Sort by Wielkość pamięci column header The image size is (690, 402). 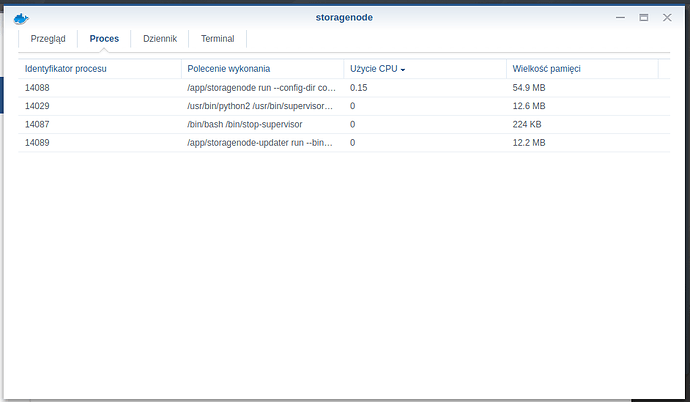click(582, 69)
